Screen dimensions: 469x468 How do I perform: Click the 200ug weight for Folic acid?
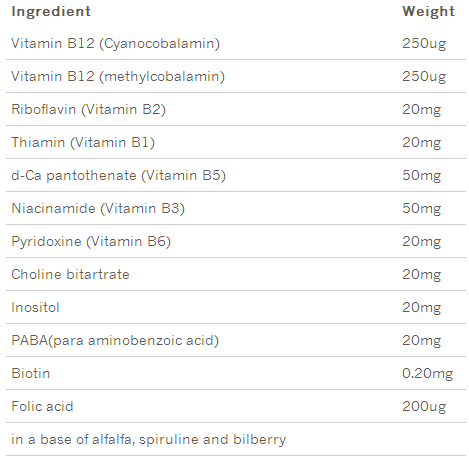[424, 407]
